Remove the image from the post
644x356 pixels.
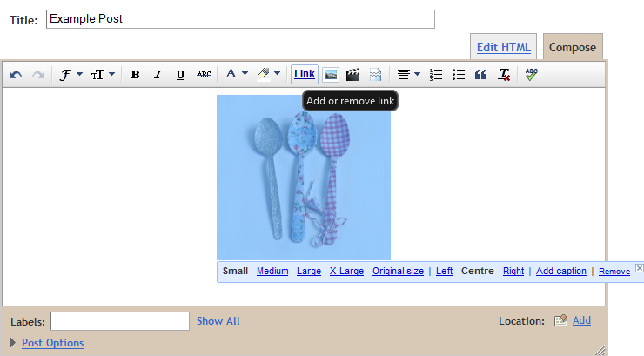[x=614, y=272]
